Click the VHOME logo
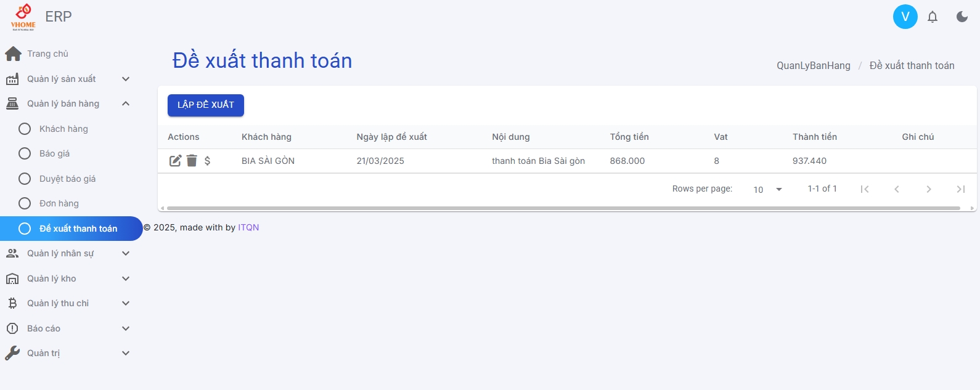Viewport: 980px width, 390px height. click(23, 17)
